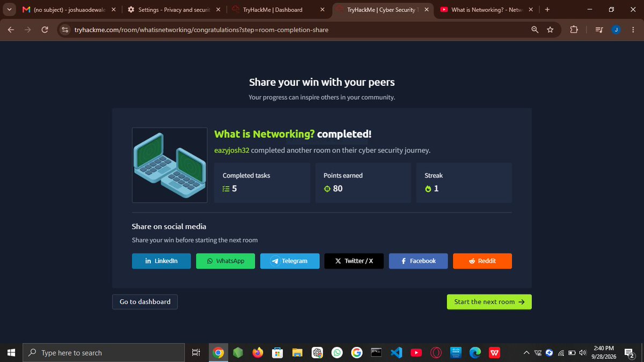Image resolution: width=644 pixels, height=362 pixels.
Task: Share the win on LinkedIn
Action: (161, 261)
